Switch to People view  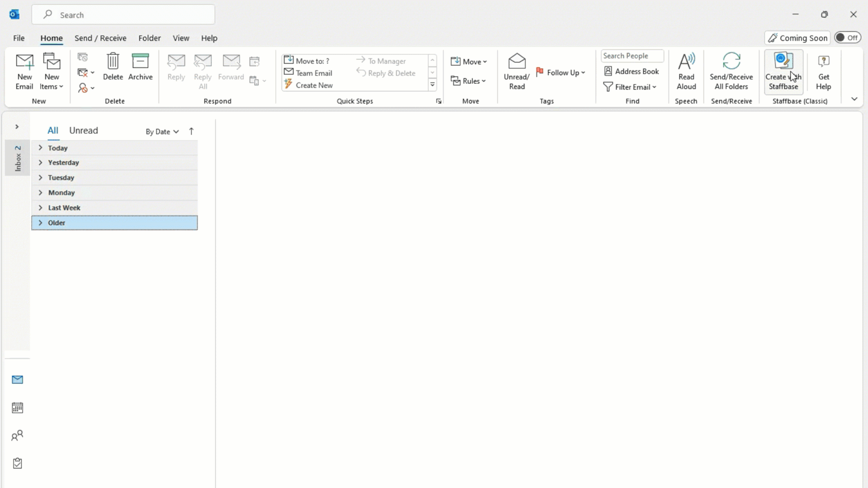pyautogui.click(x=17, y=436)
